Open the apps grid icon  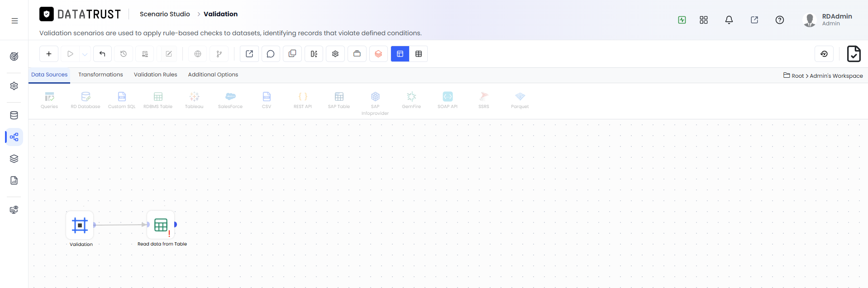coord(704,20)
